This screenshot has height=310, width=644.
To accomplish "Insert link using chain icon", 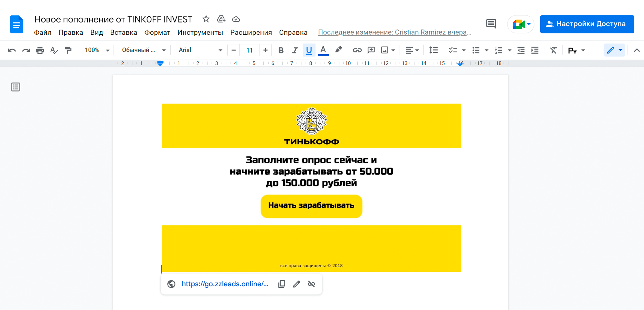I will point(357,50).
